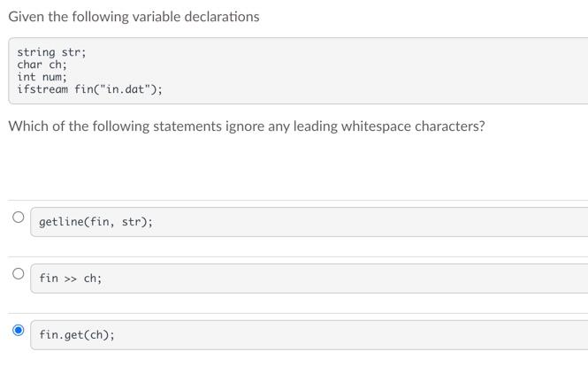This screenshot has width=588, height=367.
Task: Click the ifstream fin("in.dat") code line
Action: (x=89, y=89)
